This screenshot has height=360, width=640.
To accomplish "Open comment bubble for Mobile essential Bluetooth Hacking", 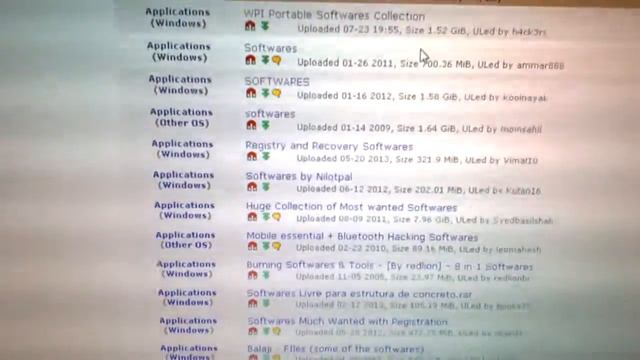I will click(277, 247).
